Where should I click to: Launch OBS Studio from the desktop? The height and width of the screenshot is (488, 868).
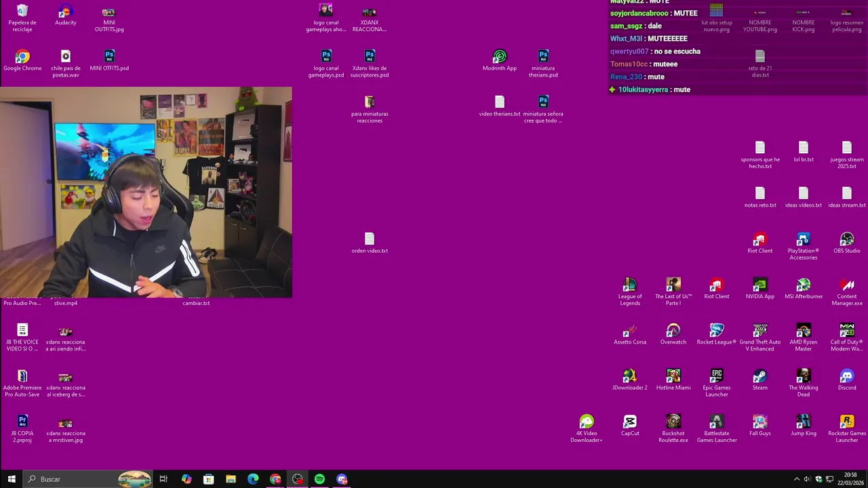point(847,243)
